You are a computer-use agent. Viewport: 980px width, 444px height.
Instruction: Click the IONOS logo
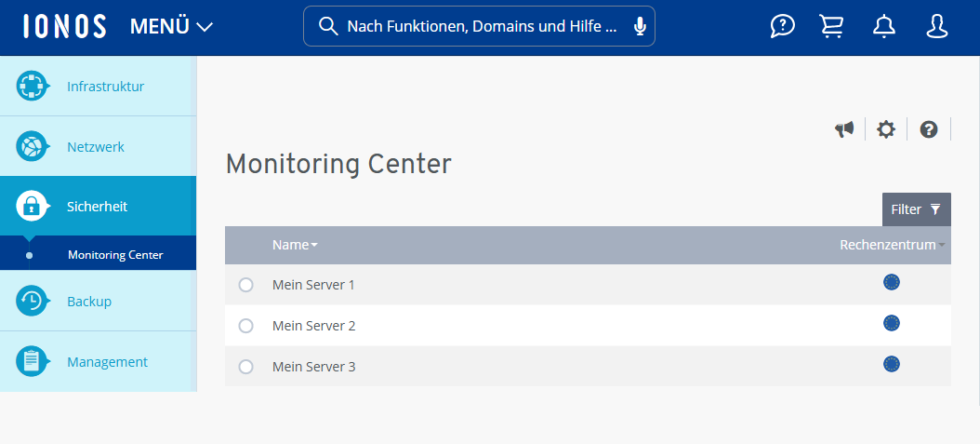pos(64,26)
